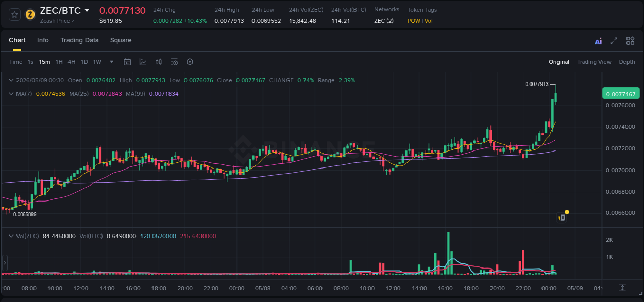Viewport: 644px width, 302px height.
Task: Select the 4H interval
Action: (x=72, y=62)
